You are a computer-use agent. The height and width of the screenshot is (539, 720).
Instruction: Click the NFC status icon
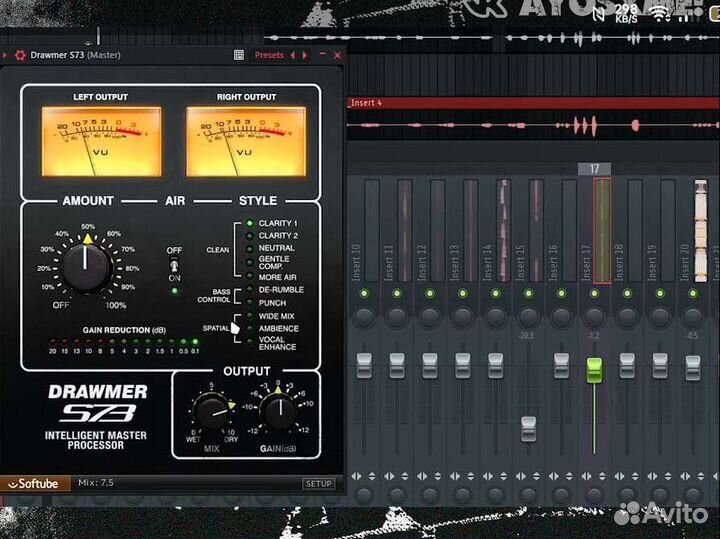(598, 14)
